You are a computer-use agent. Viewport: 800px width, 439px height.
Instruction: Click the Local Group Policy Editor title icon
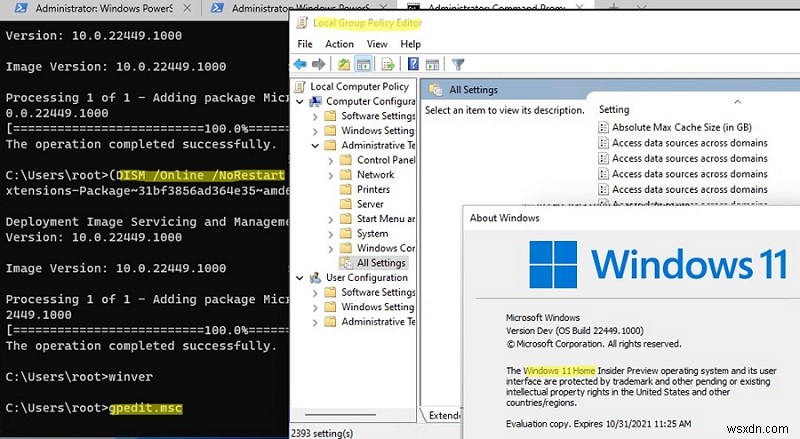tap(302, 22)
